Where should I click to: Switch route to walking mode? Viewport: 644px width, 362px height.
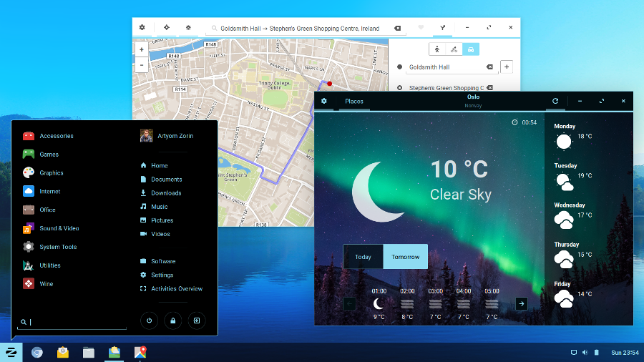tap(438, 49)
